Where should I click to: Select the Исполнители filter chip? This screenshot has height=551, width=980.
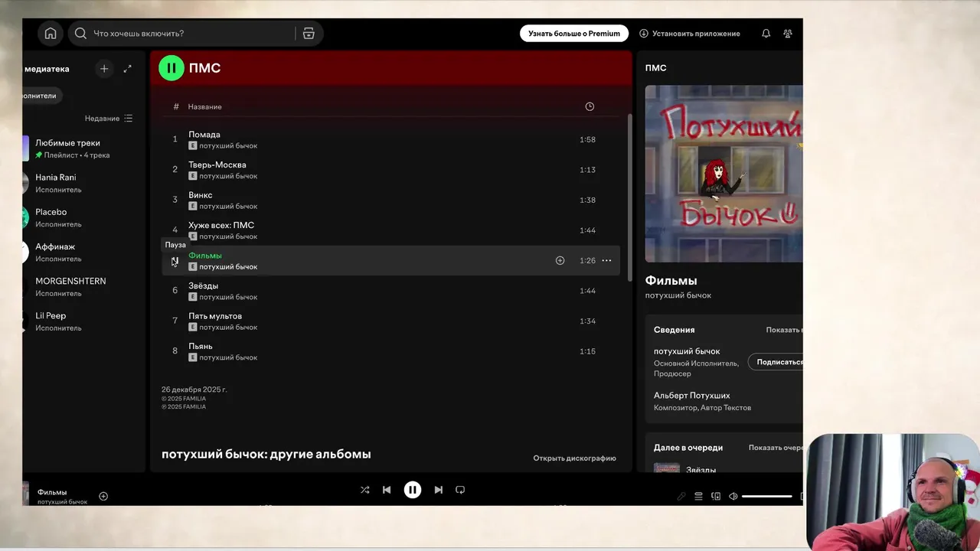(41, 96)
